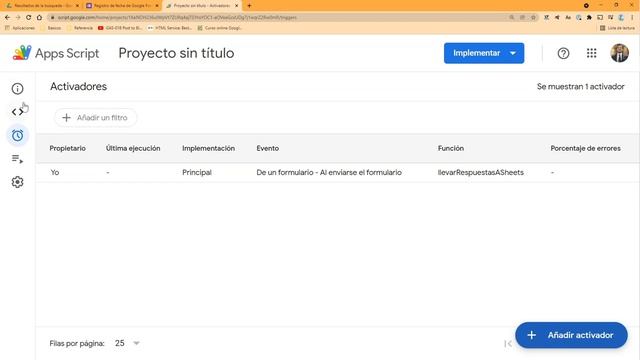This screenshot has height=360, width=640.
Task: Open the Google account profile picture
Action: (619, 53)
